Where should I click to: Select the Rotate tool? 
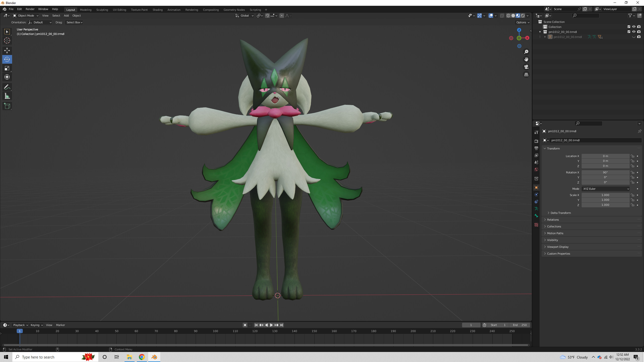click(x=7, y=59)
